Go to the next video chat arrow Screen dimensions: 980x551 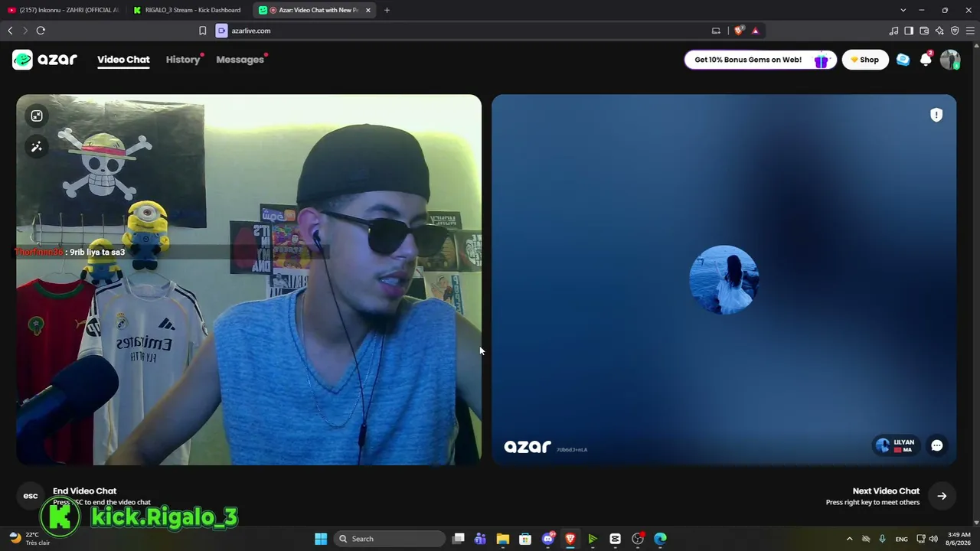(942, 496)
